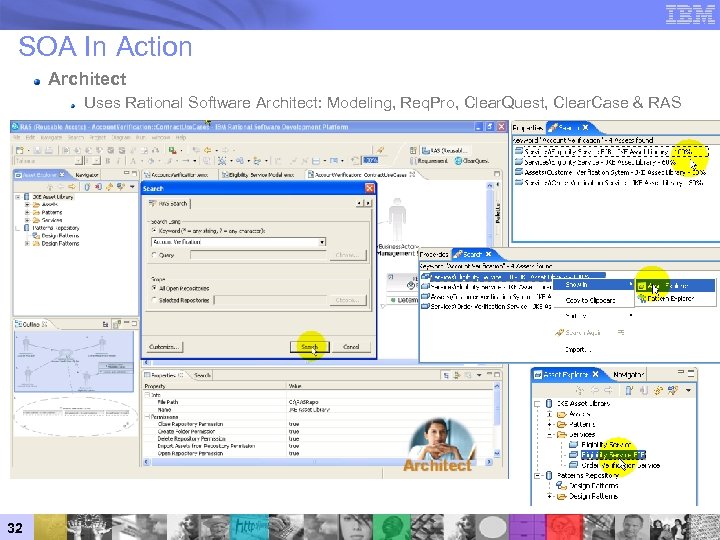The width and height of the screenshot is (720, 540).
Task: Open the Properties view menu dropdown arrow
Action: click(479, 375)
